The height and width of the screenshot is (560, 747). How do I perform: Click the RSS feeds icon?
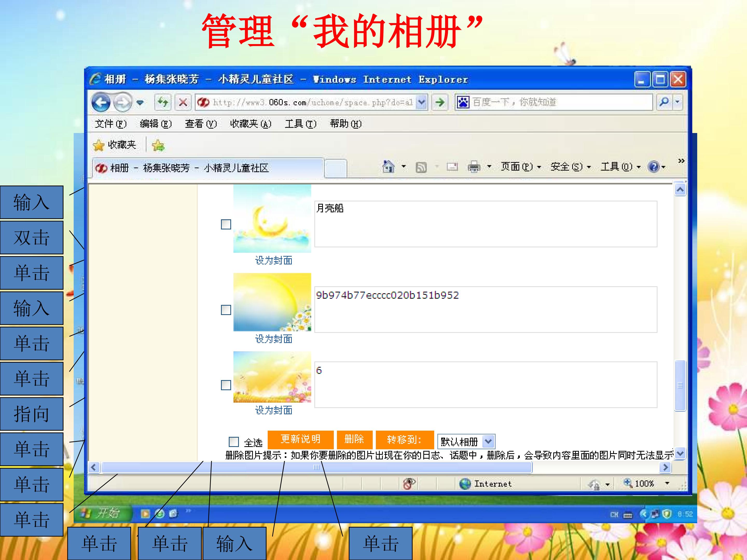(x=421, y=167)
